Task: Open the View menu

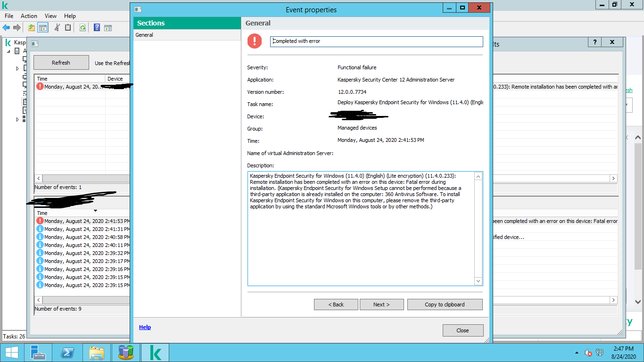Action: [x=50, y=16]
